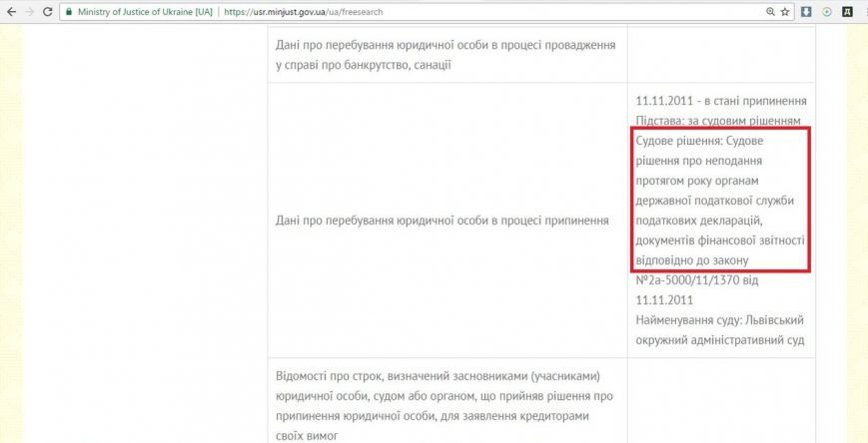Go back to the previous page
868x443 pixels.
(12, 12)
